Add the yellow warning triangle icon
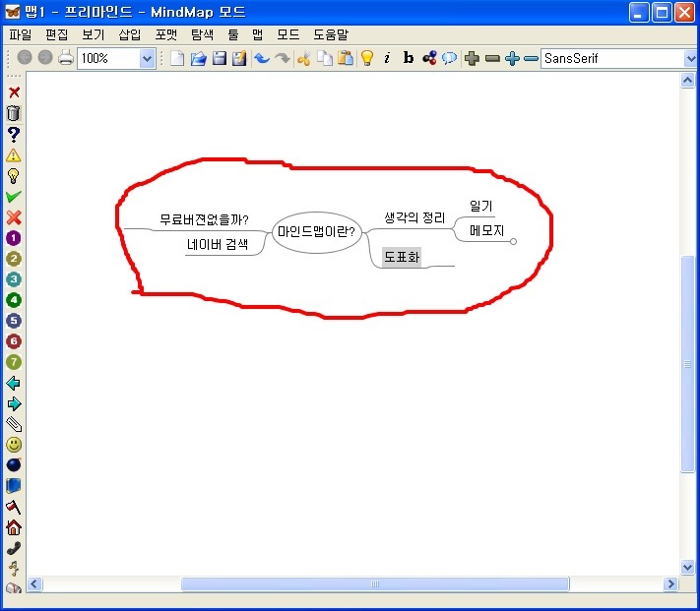Screen dimensions: 700x611 [x=14, y=154]
